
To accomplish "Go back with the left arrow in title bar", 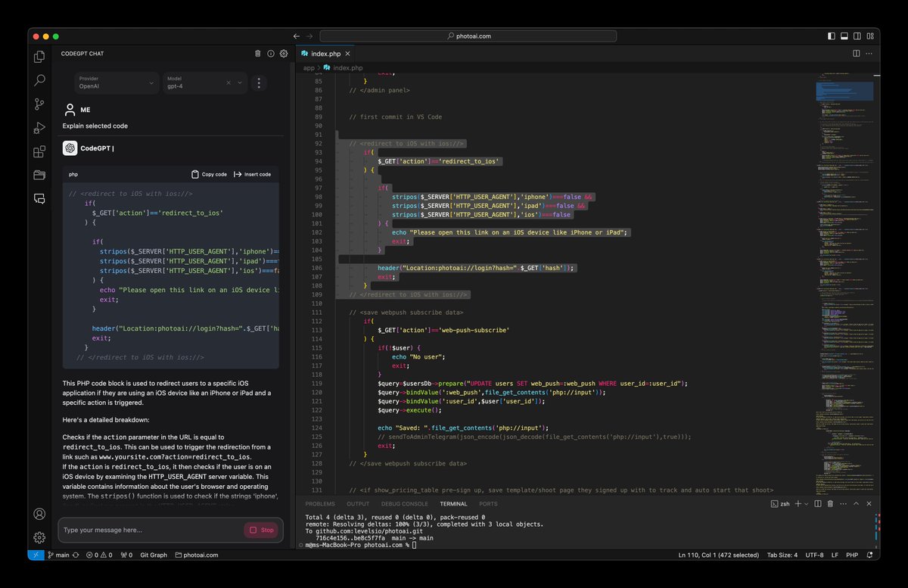I will [297, 36].
